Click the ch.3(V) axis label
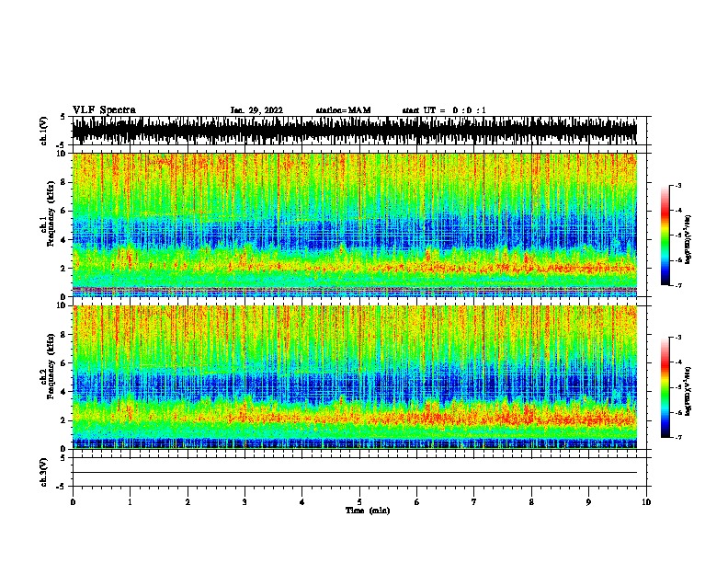 tap(44, 472)
